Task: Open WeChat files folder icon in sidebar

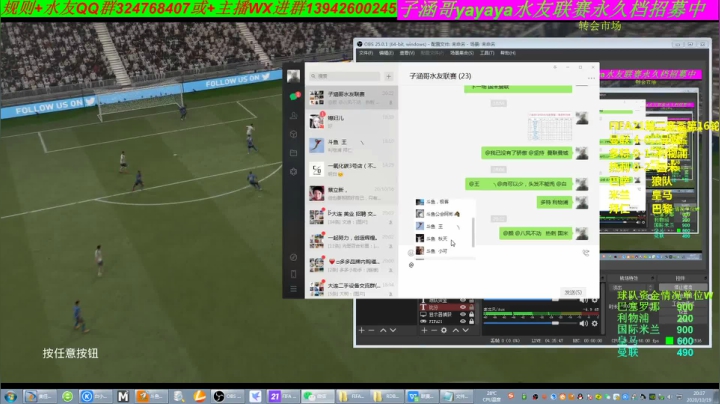Action: pos(294,152)
